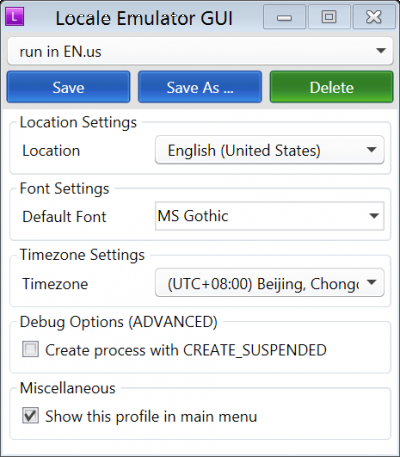
Task: Save the current profile
Action: [x=68, y=87]
